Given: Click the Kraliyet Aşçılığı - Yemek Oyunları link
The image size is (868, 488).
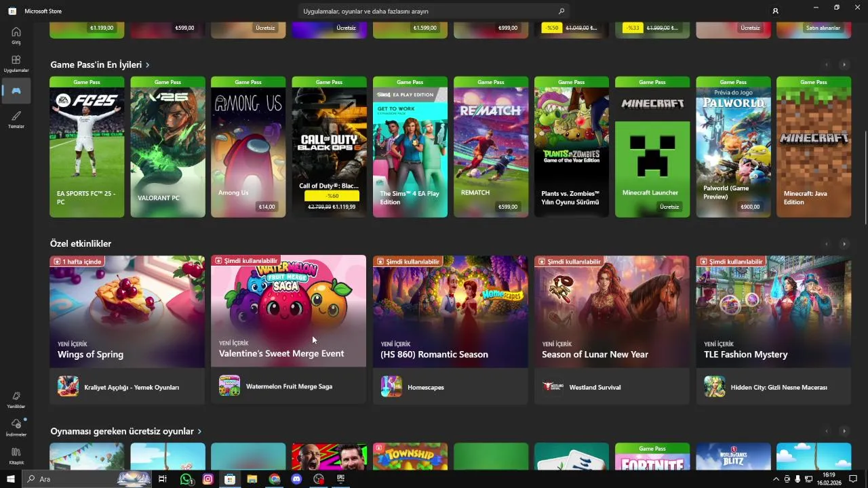Looking at the screenshot, I should [x=132, y=387].
